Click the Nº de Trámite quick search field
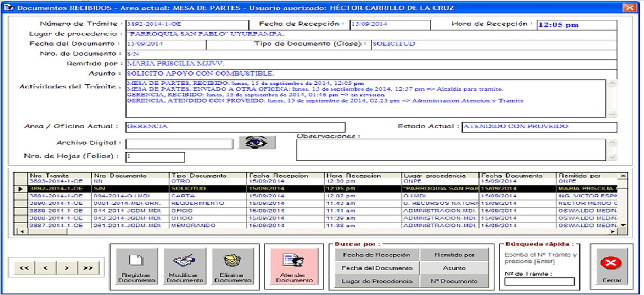The image size is (644, 295). coord(539,282)
